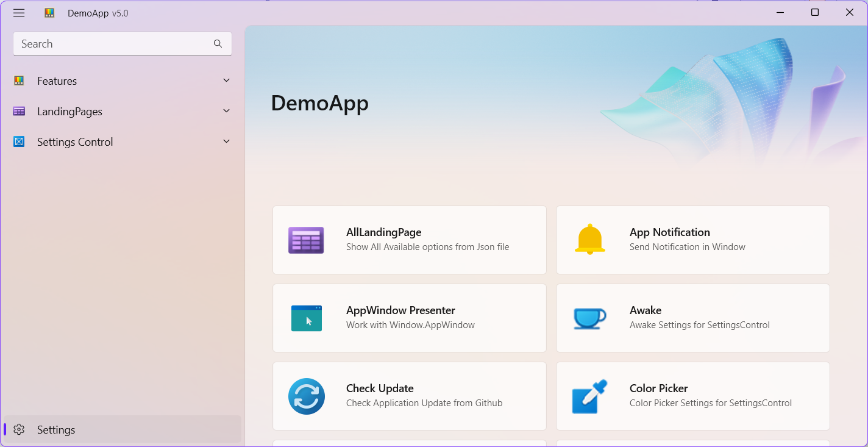Open the hamburger navigation menu
This screenshot has height=447, width=868.
click(18, 12)
